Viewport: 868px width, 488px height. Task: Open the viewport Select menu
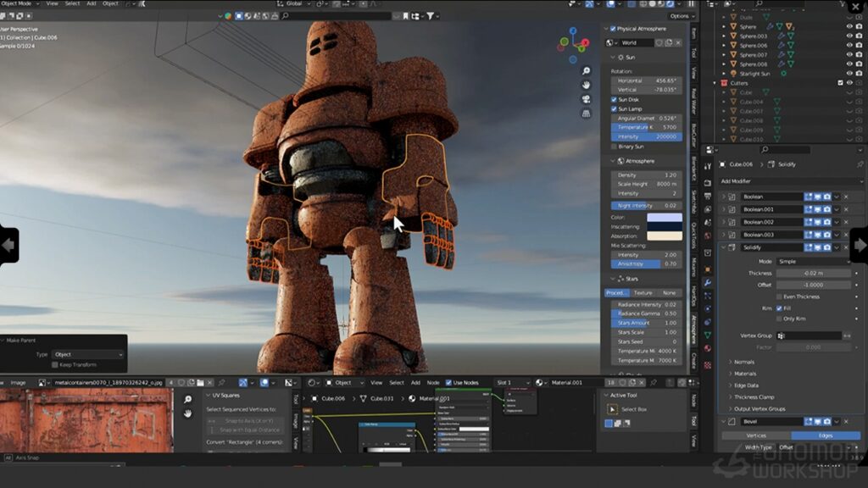point(73,3)
